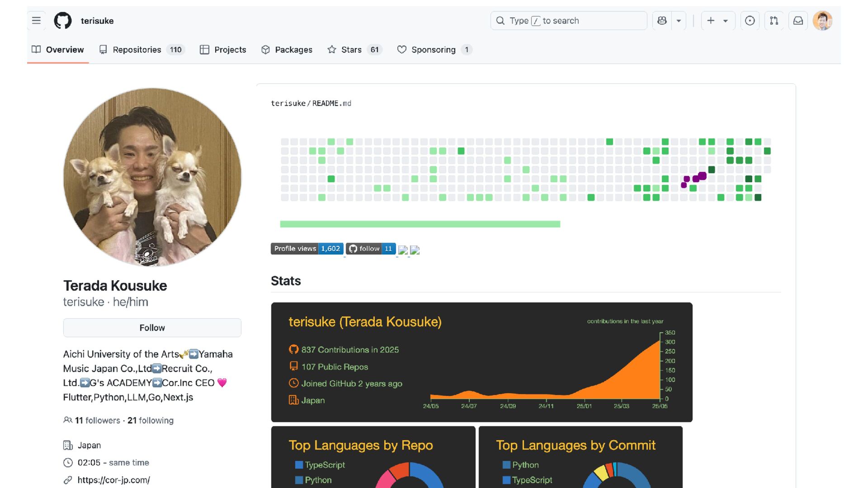This screenshot has height=488, width=868.
Task: Click TypeScript blue swatch in Repo card
Action: pyautogui.click(x=299, y=465)
